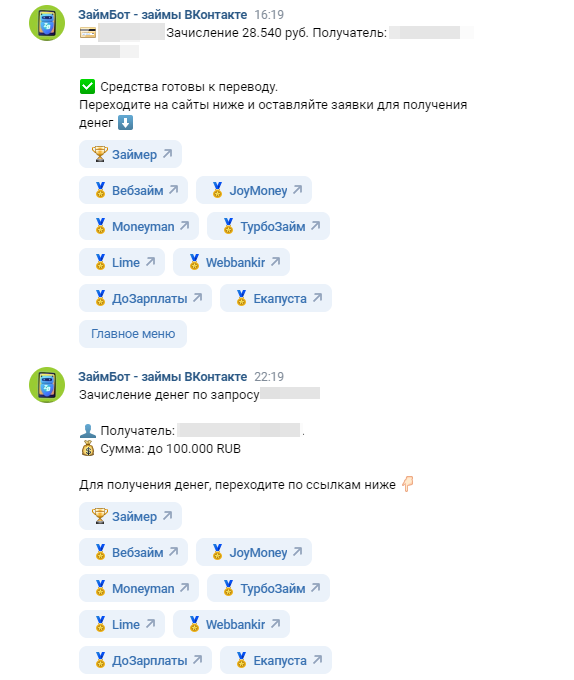Open JoyMoney link in the first message
This screenshot has width=574, height=680.
pos(254,190)
